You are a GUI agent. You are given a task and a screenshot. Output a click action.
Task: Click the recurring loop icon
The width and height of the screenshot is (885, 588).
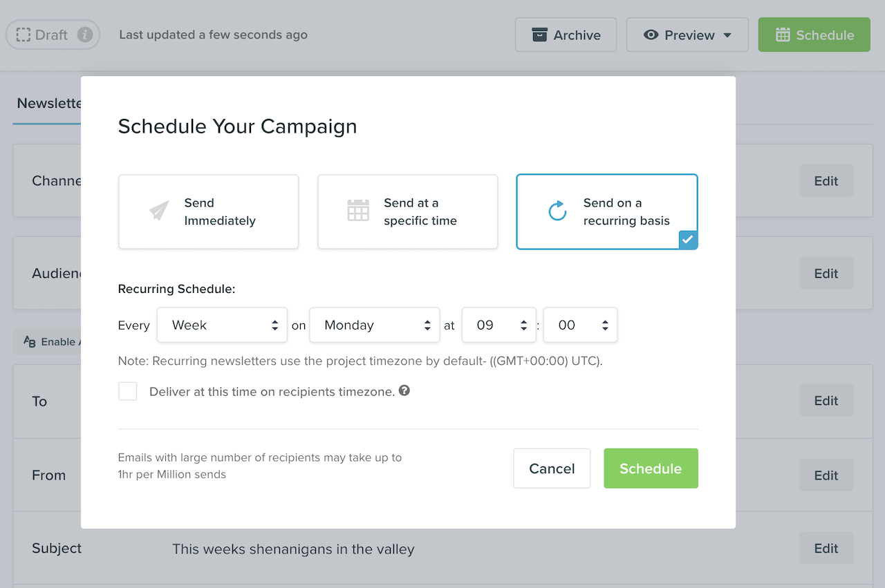pos(557,210)
